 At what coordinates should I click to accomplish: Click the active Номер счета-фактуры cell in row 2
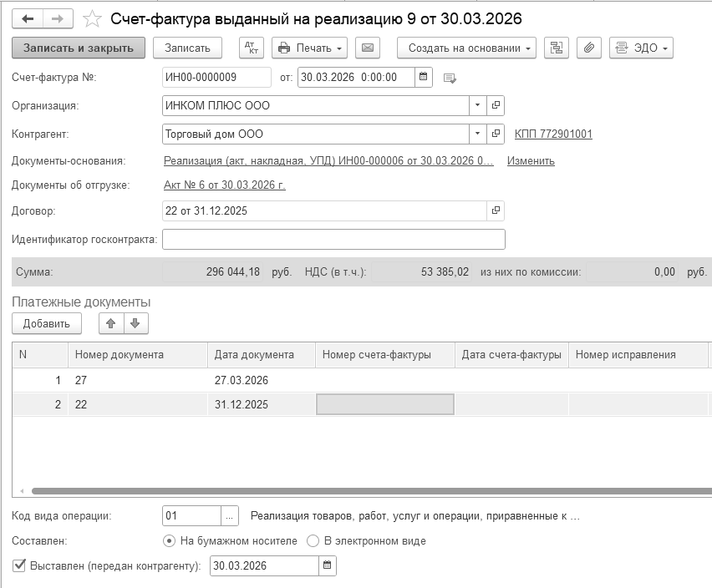[x=385, y=404]
